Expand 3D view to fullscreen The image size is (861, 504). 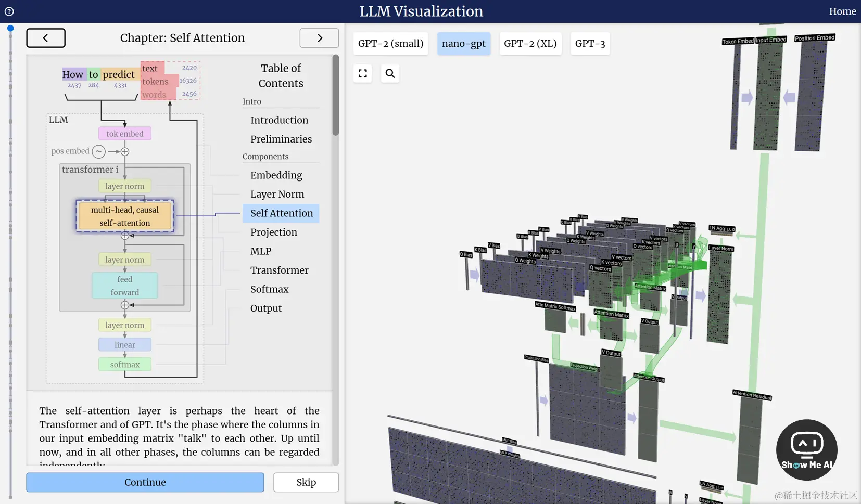pos(363,73)
